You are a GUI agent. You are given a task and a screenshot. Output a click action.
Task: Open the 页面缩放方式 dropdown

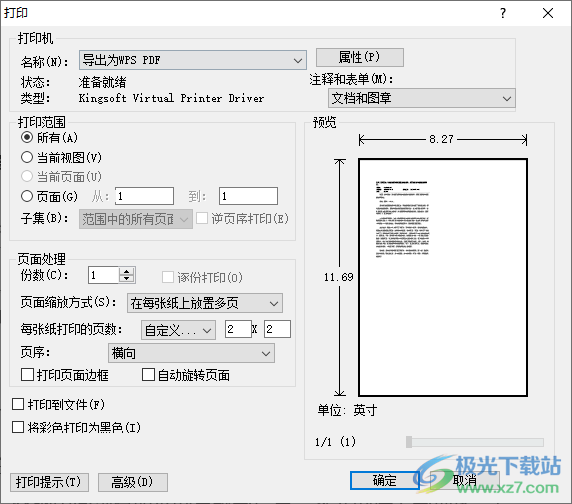[205, 303]
